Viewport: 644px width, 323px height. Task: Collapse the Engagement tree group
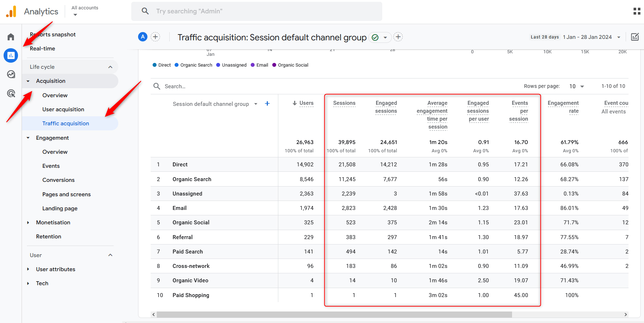pyautogui.click(x=28, y=138)
